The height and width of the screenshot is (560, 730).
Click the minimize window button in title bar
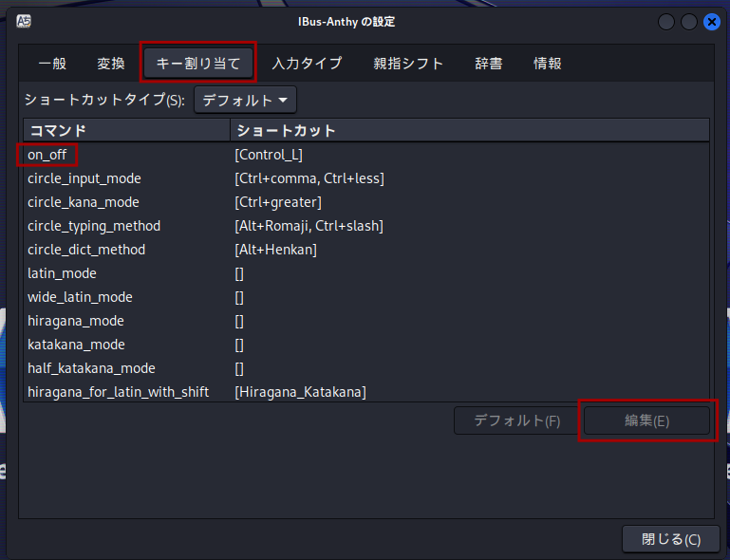coord(666,22)
